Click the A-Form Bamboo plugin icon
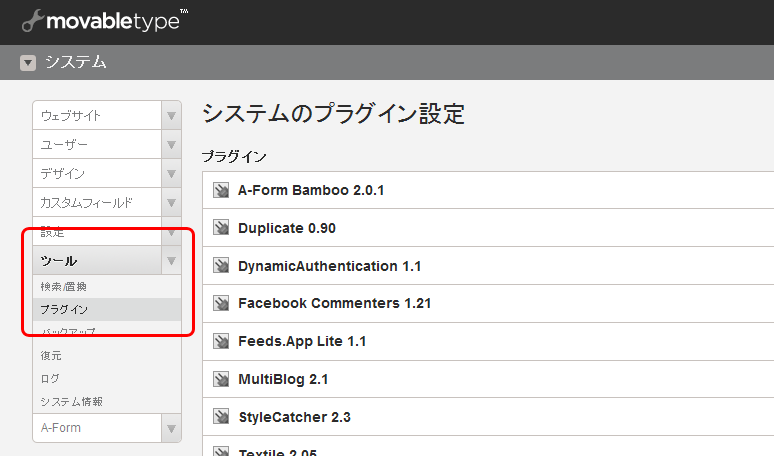 [x=221, y=190]
